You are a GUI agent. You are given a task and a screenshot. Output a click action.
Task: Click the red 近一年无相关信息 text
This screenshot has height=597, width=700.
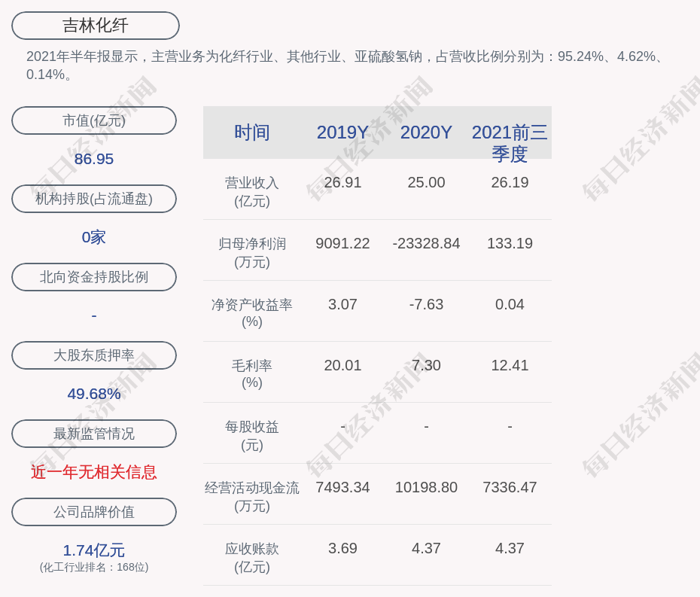tap(94, 472)
